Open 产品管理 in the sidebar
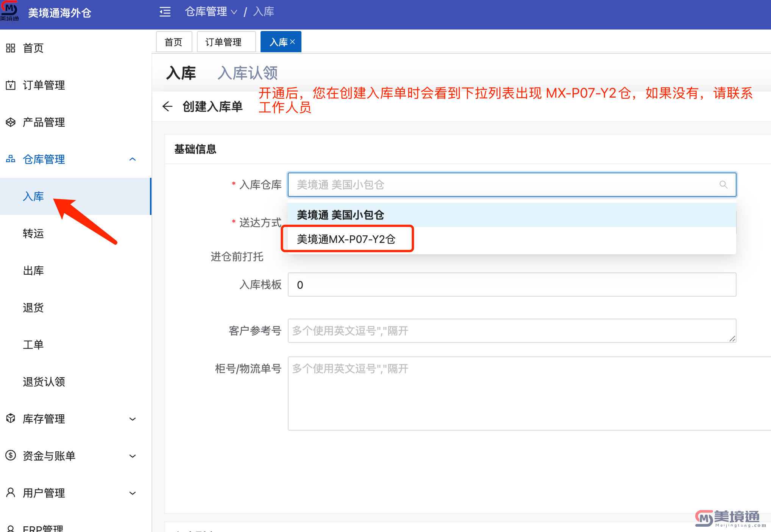771x532 pixels. 76,122
